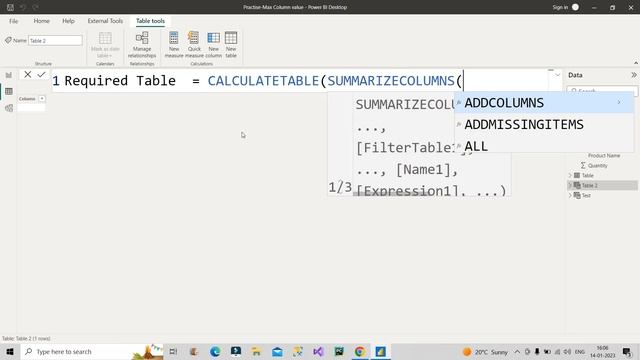Click inside the DAX formula bar
640x360 pixels.
(x=300, y=81)
